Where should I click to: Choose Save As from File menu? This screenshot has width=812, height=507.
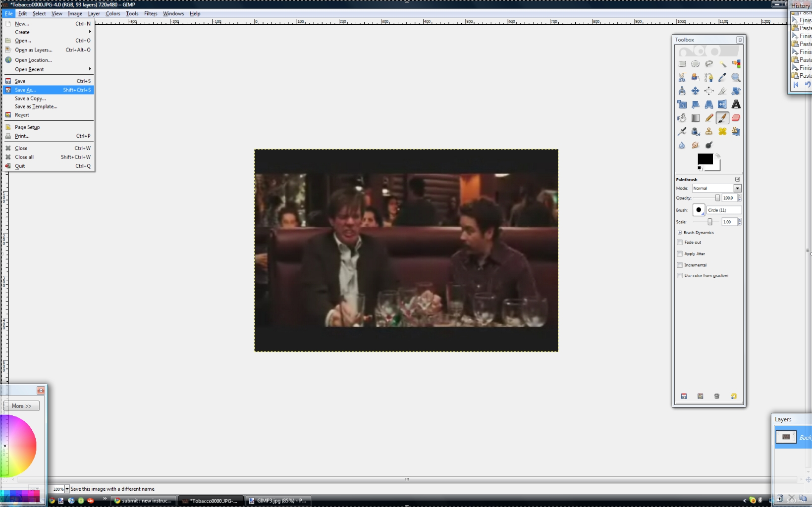coord(49,90)
